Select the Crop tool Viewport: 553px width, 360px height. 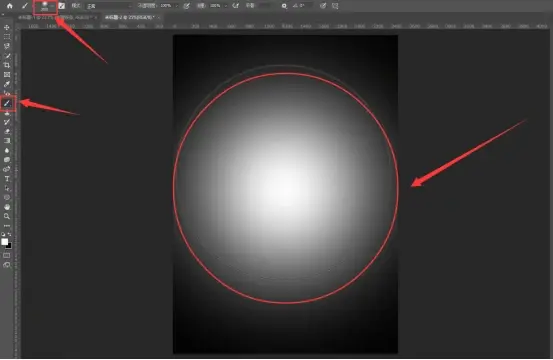click(x=7, y=65)
